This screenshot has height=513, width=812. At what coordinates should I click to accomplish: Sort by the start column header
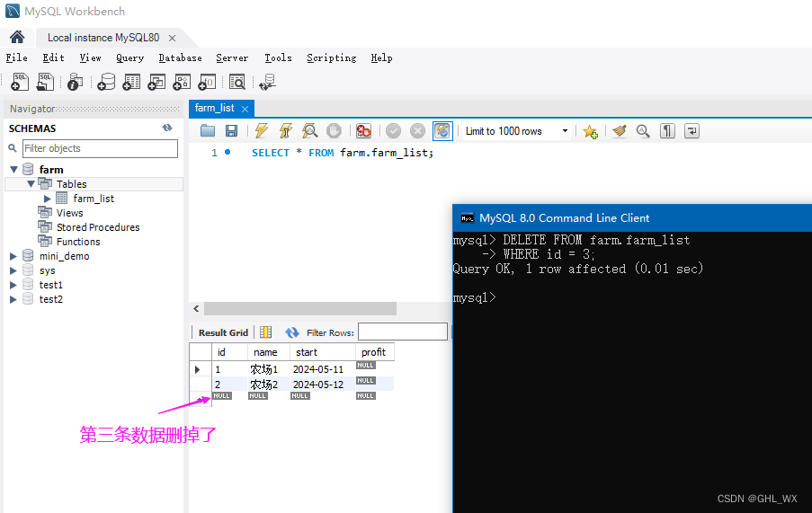coord(322,352)
